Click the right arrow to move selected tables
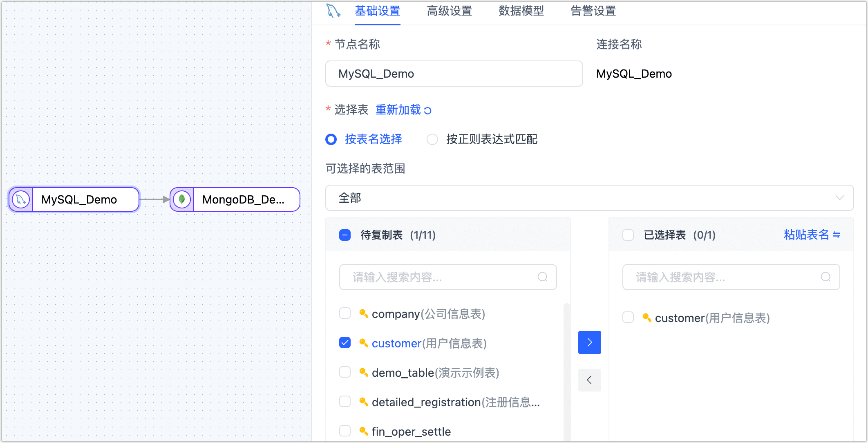The height and width of the screenshot is (443, 868). click(x=589, y=342)
